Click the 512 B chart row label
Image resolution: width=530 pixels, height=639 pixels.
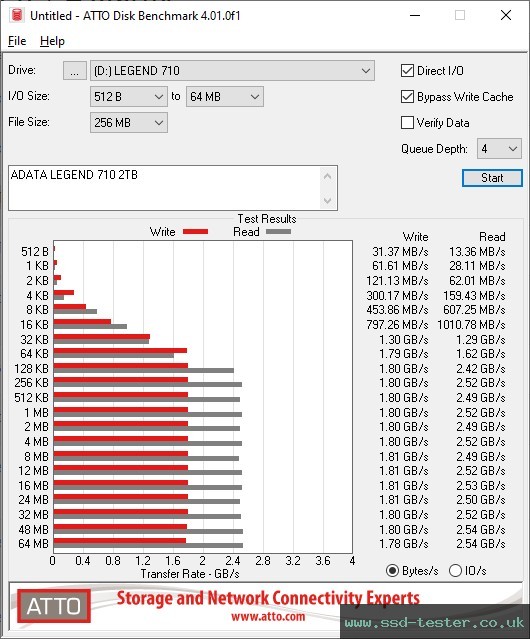tap(35, 252)
